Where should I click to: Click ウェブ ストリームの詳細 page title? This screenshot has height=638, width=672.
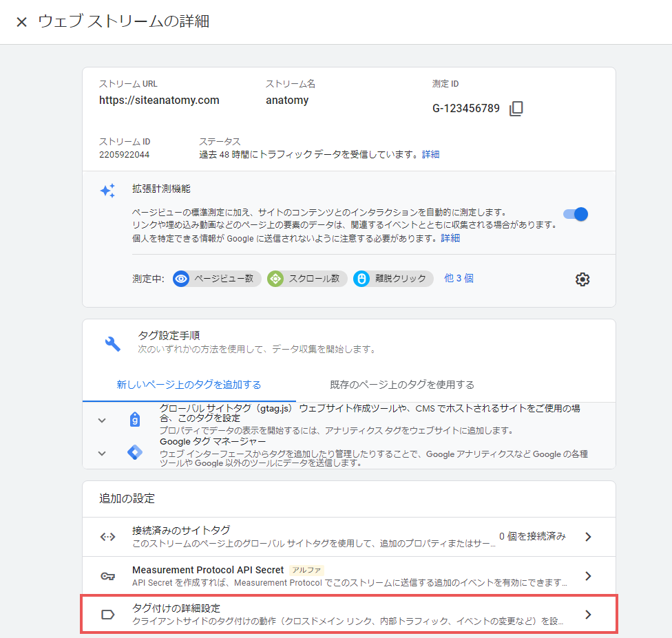(123, 21)
